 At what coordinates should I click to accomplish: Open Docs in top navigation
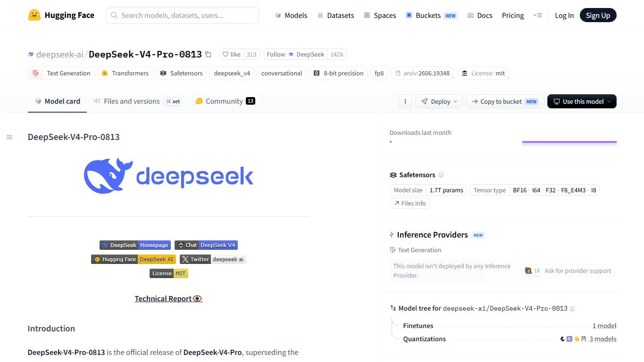(x=479, y=15)
